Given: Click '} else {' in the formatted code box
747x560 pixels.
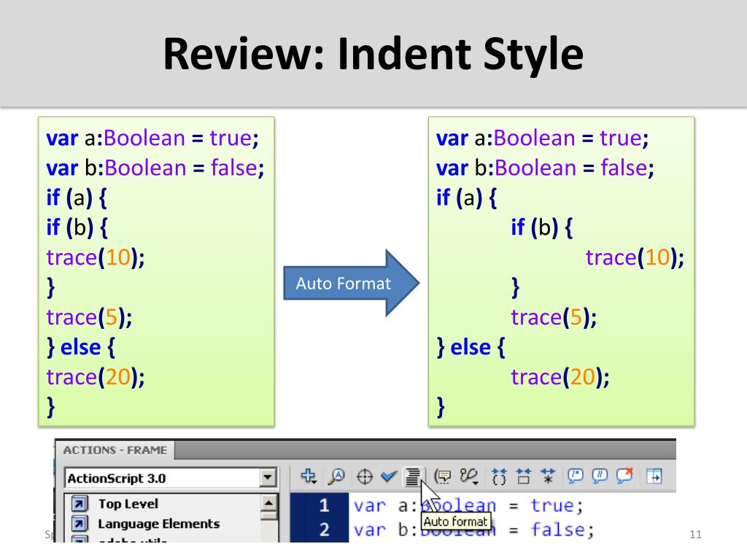Looking at the screenshot, I should click(471, 347).
